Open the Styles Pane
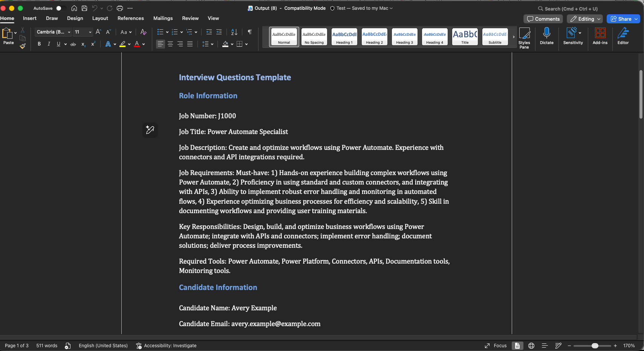644x351 pixels. pos(524,38)
